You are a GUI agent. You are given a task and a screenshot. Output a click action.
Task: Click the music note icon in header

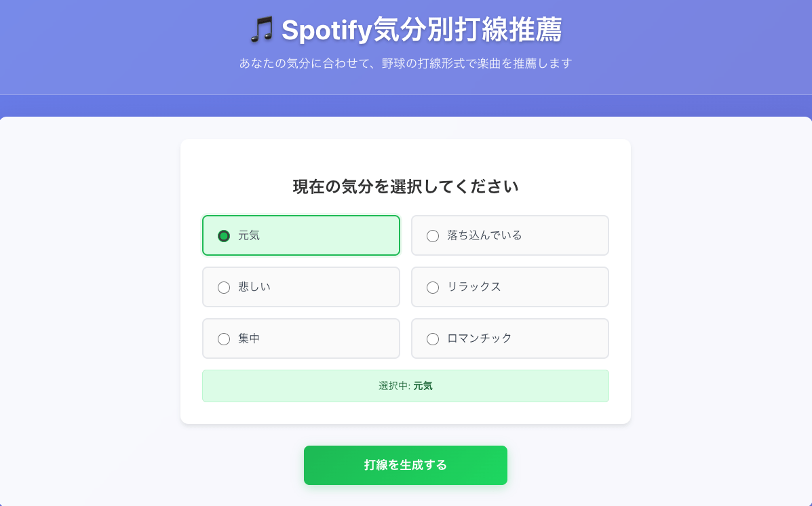click(262, 30)
